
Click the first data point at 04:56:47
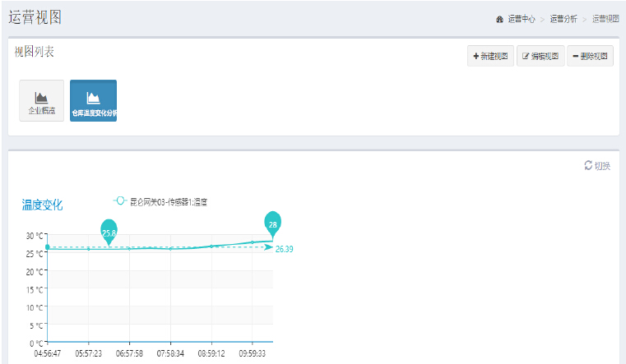[48, 247]
